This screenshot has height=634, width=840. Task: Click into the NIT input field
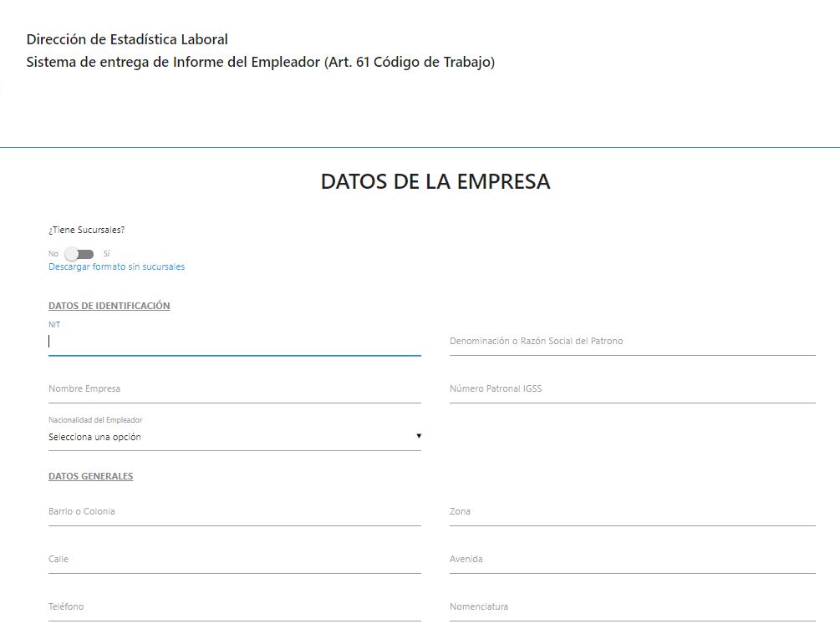tap(234, 342)
